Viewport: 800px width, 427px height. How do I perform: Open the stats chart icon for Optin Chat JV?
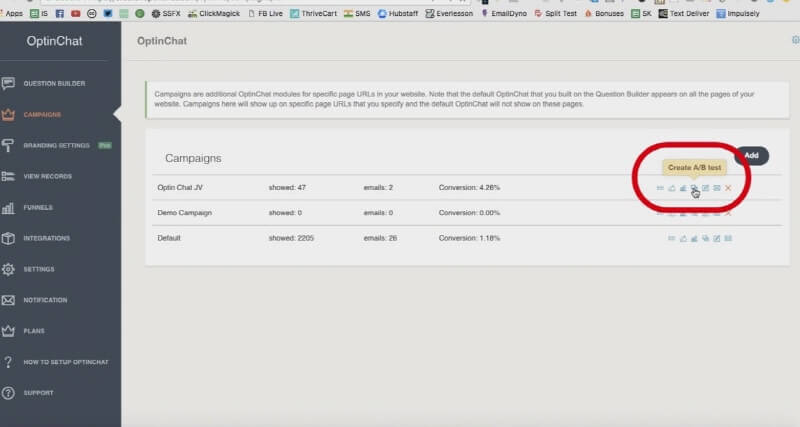pos(683,188)
